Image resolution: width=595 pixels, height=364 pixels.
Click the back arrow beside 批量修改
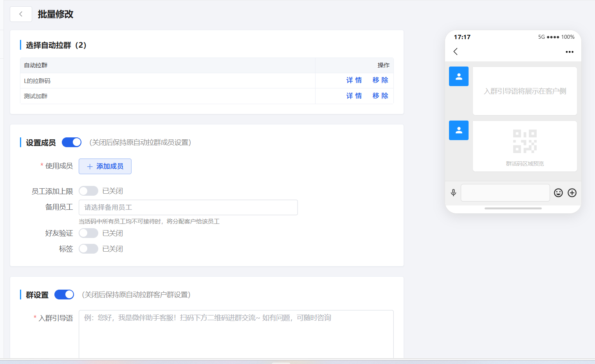21,14
